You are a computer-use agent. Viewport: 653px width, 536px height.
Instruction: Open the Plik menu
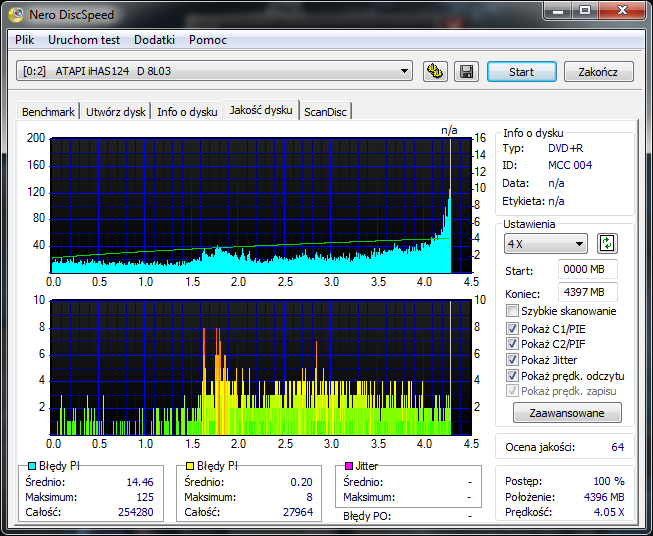(25, 40)
